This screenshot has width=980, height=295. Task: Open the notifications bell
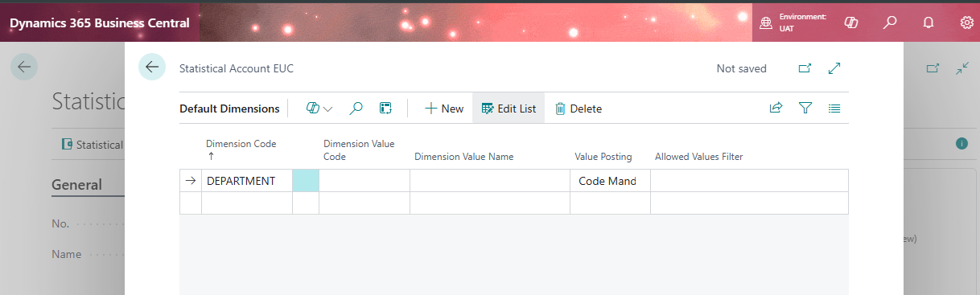[928, 23]
